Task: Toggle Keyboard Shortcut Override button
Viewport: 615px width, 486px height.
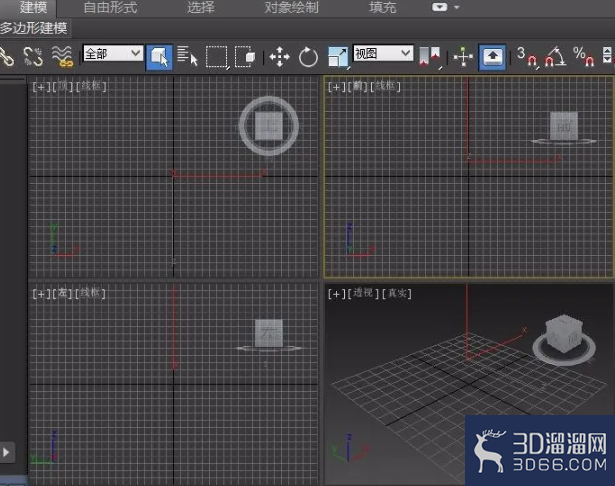Action: pyautogui.click(x=492, y=57)
